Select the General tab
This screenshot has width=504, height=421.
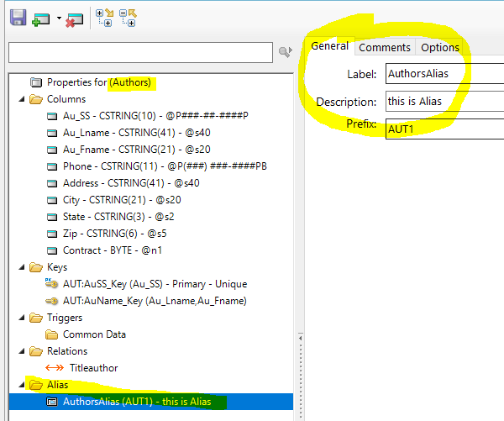[x=329, y=46]
